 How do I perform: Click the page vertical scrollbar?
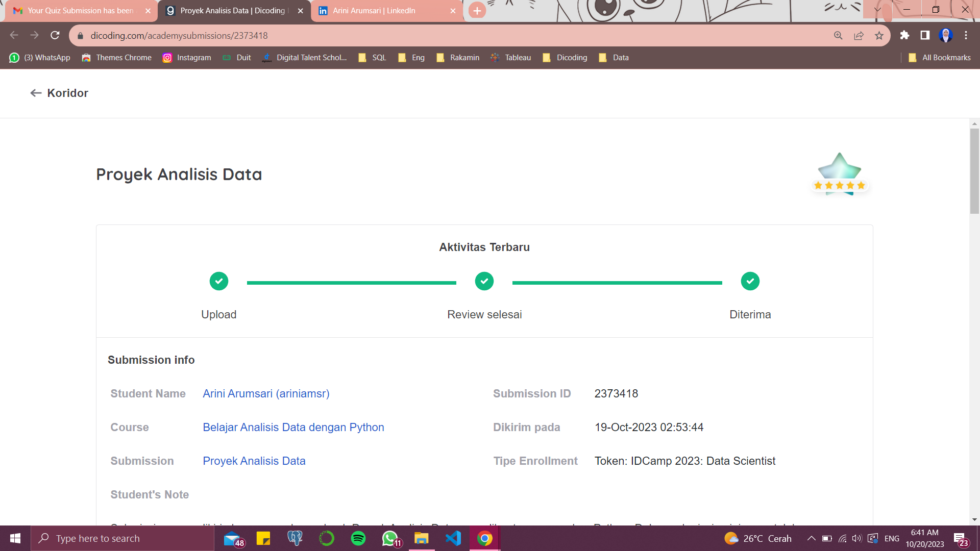[x=974, y=171]
